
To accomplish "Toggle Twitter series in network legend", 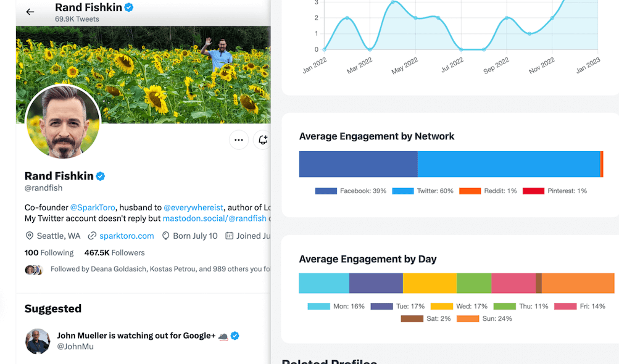I will tap(424, 191).
